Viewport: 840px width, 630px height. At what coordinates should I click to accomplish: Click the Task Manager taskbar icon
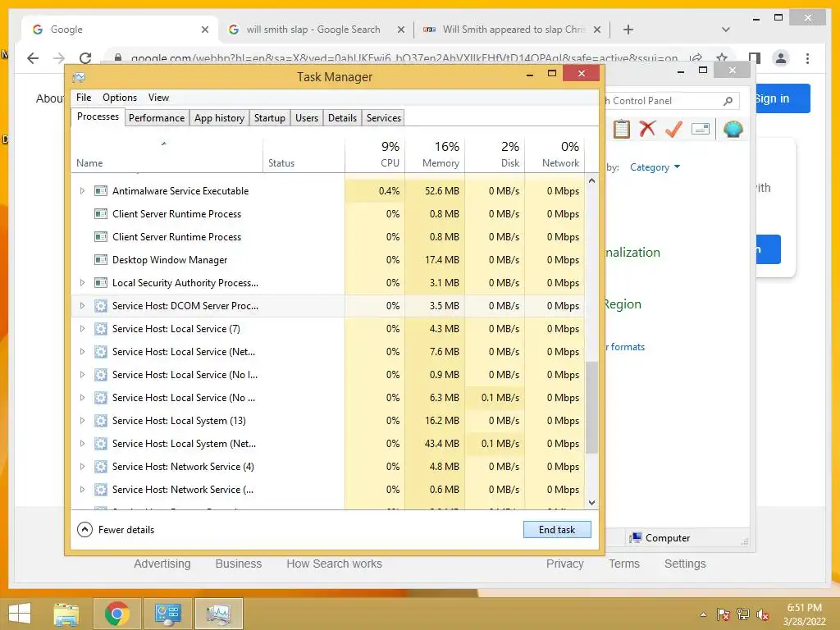(x=218, y=614)
